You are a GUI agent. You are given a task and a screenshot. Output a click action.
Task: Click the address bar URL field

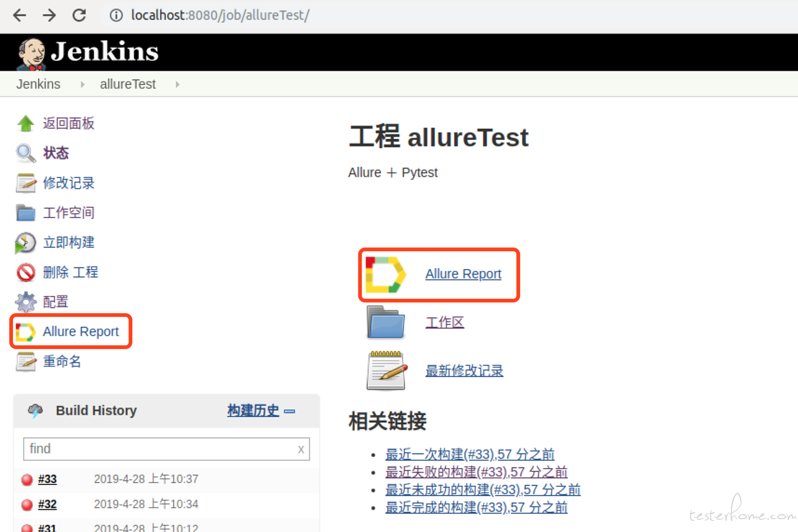tap(220, 15)
